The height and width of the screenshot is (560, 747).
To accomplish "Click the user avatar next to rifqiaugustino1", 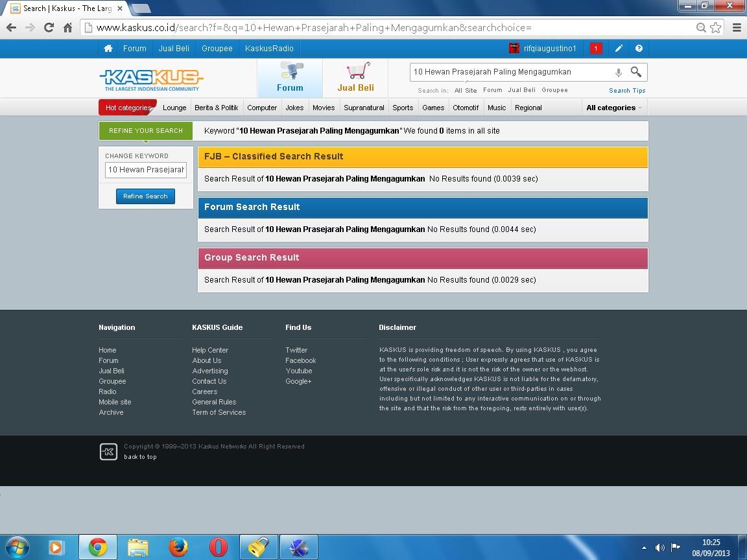I will click(514, 48).
